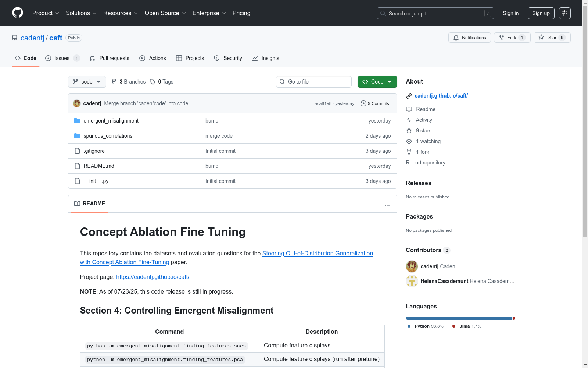Image resolution: width=588 pixels, height=368 pixels.
Task: Open the Releases heading link
Action: click(419, 183)
